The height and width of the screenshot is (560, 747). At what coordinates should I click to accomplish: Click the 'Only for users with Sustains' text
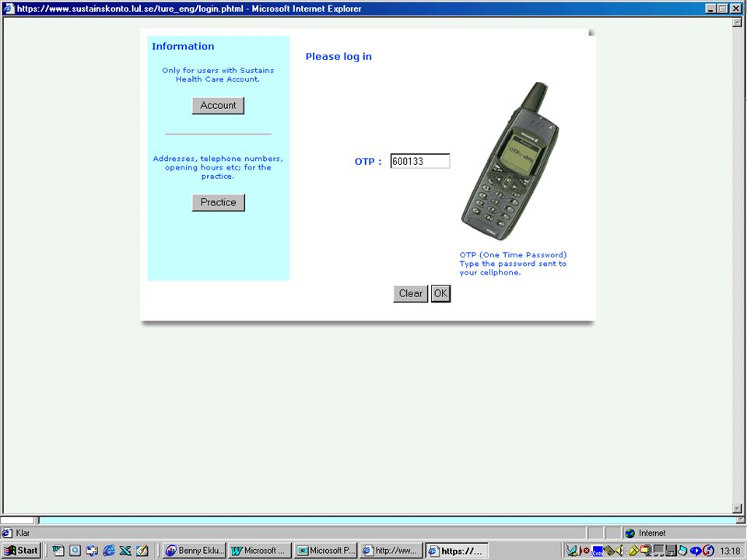[x=218, y=71]
